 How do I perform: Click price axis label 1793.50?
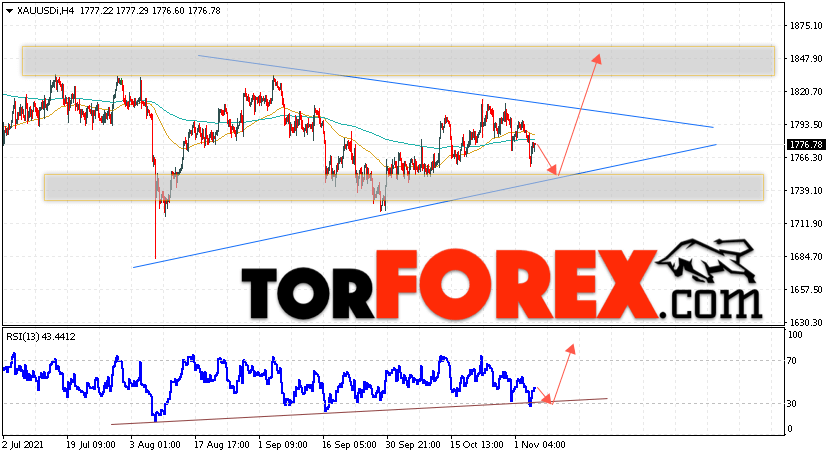tap(806, 124)
